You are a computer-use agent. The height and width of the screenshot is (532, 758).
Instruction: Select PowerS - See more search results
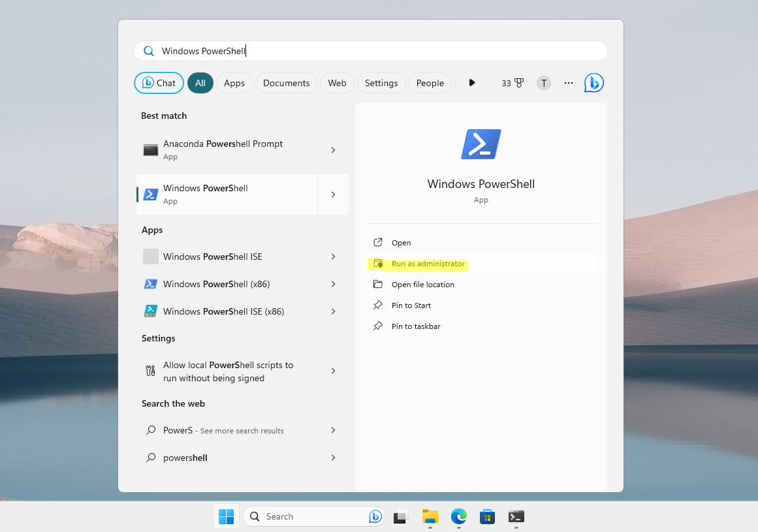click(x=223, y=431)
